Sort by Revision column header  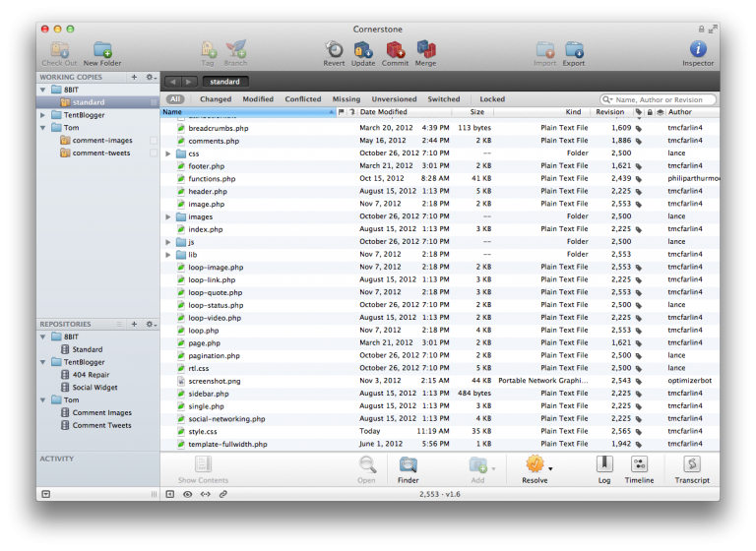click(610, 112)
